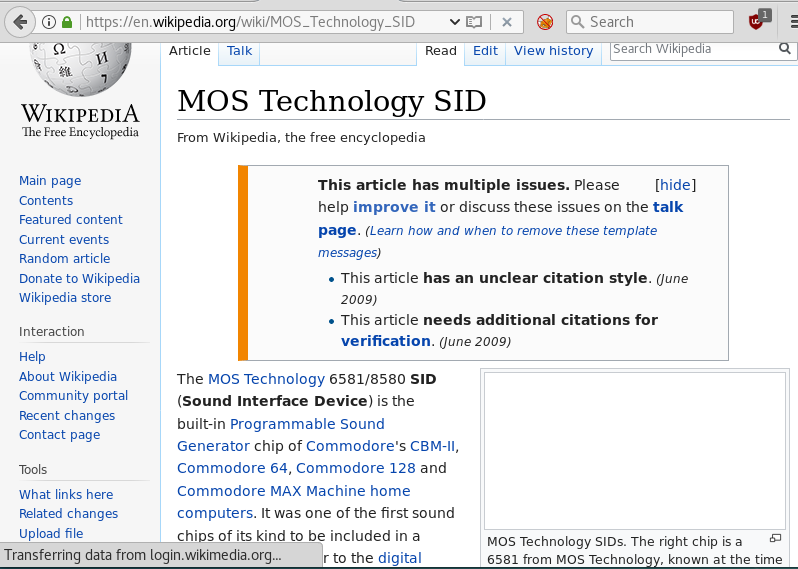Open the browser hamburger menu
798x569 pixels.
793,22
